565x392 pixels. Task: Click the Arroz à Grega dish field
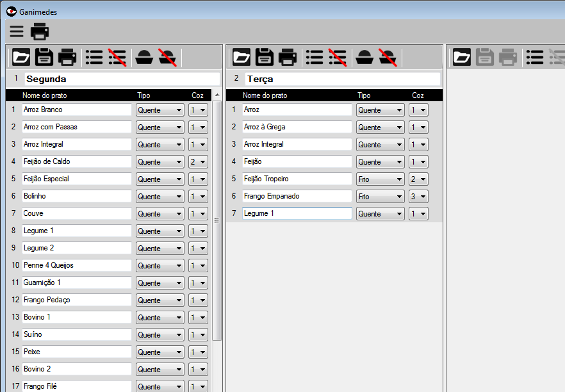click(297, 127)
